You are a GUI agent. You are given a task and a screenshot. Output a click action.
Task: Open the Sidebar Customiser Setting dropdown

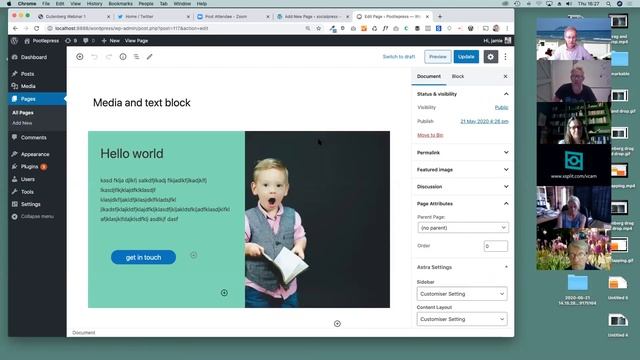coord(462,294)
